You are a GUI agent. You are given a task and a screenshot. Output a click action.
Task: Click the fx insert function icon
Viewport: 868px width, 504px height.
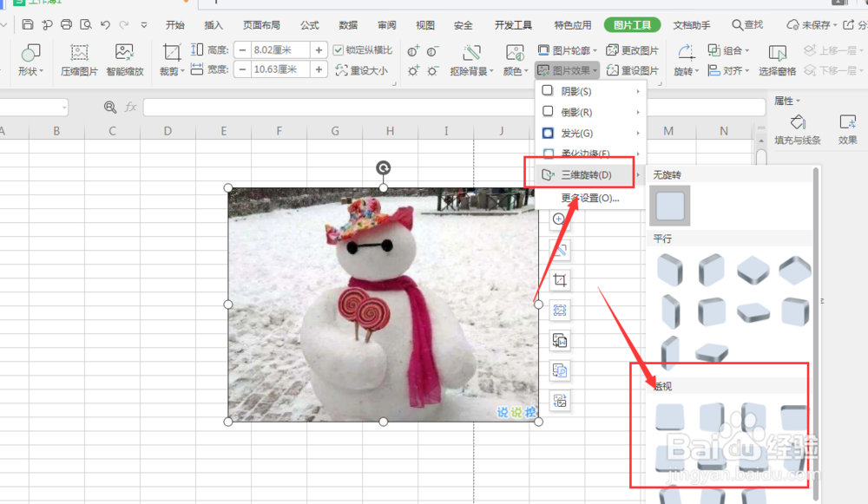131,107
